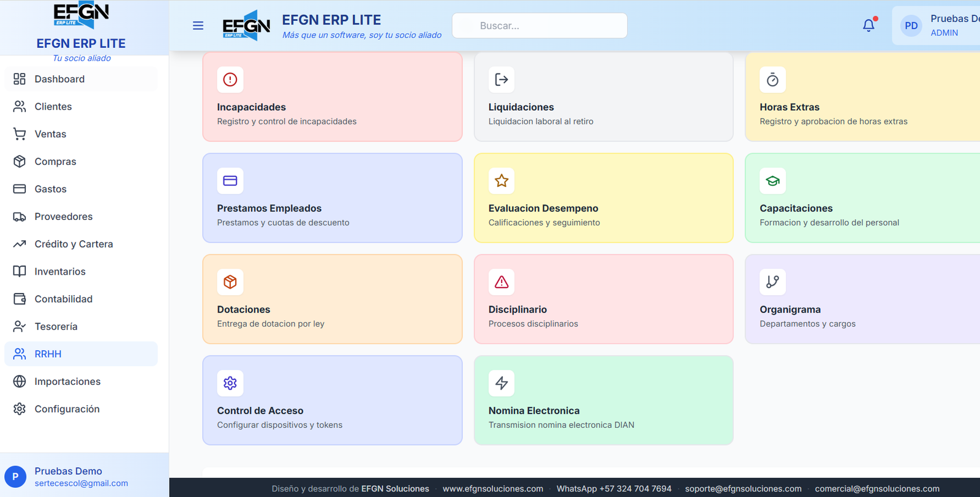Click the Horas Extras stopwatch icon
This screenshot has height=497, width=980.
pyautogui.click(x=773, y=80)
